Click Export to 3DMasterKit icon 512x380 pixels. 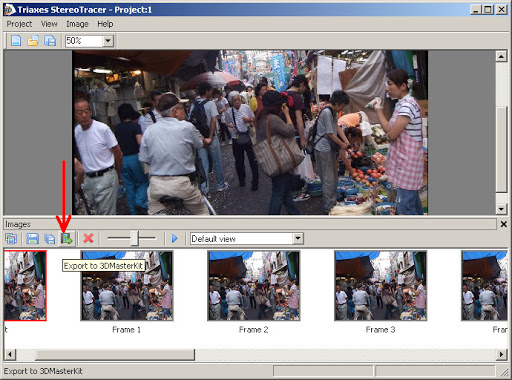(67, 239)
